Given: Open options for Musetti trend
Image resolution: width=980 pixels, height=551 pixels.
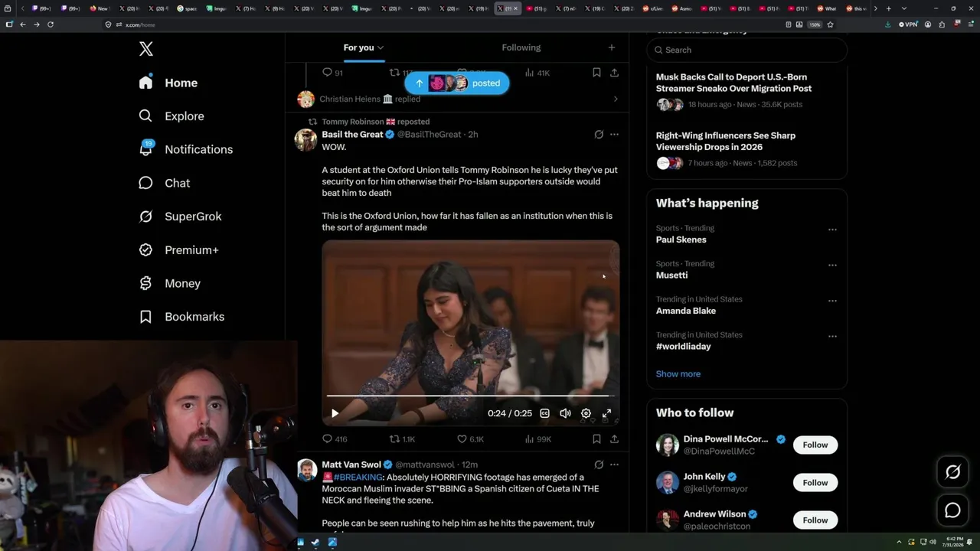Looking at the screenshot, I should [832, 266].
